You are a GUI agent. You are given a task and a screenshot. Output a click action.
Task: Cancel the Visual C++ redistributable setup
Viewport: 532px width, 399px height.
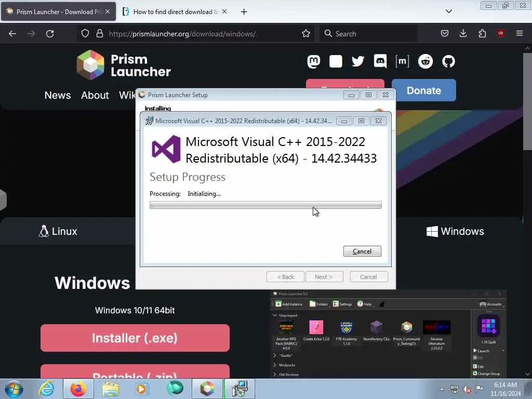[362, 251]
